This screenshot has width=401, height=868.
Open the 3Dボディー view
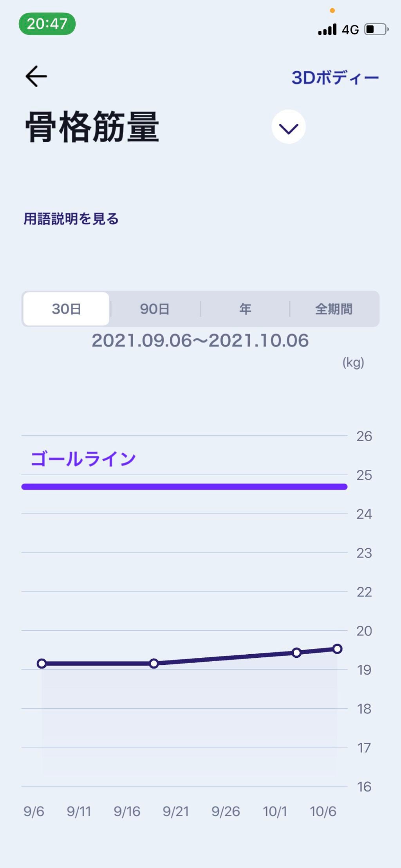(x=335, y=78)
